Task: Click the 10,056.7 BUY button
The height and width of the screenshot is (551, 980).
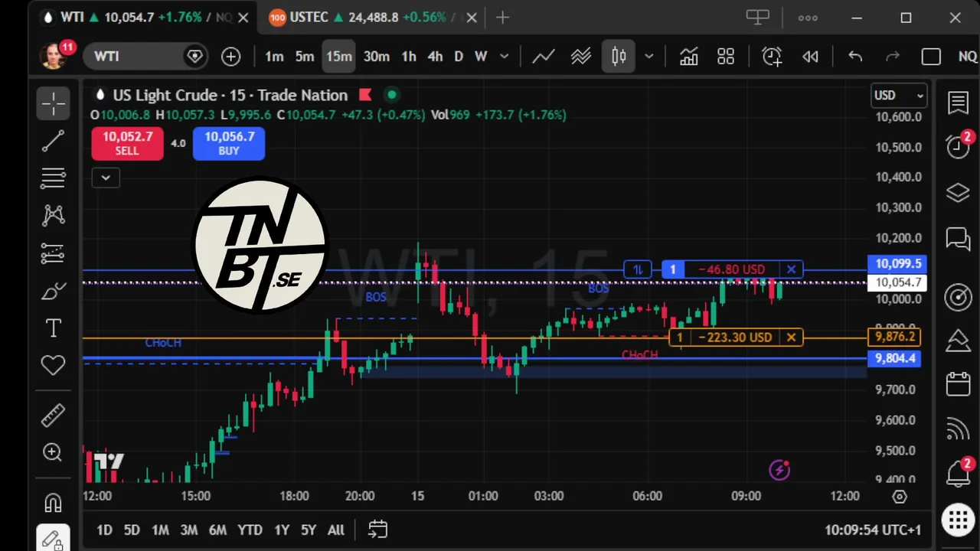Action: click(x=229, y=143)
